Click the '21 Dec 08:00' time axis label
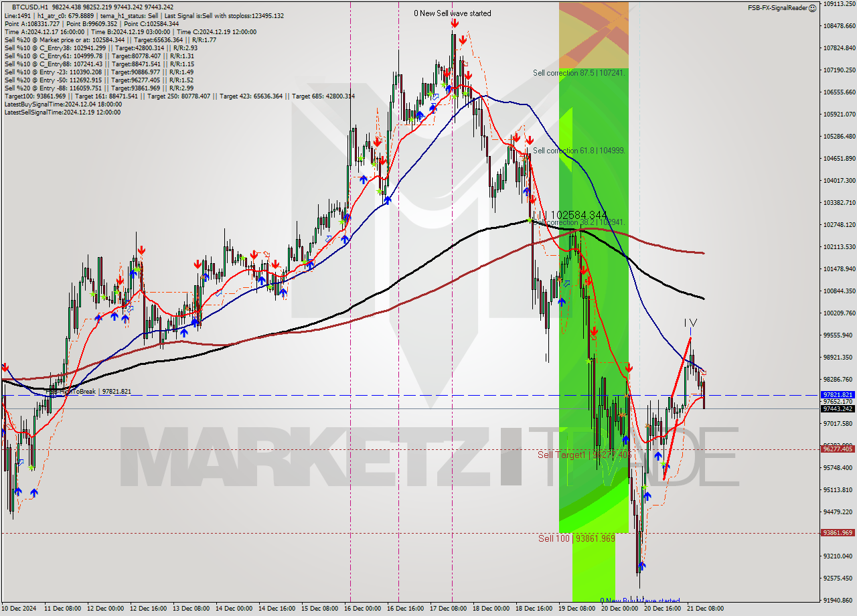This screenshot has width=857, height=616. pyautogui.click(x=705, y=609)
